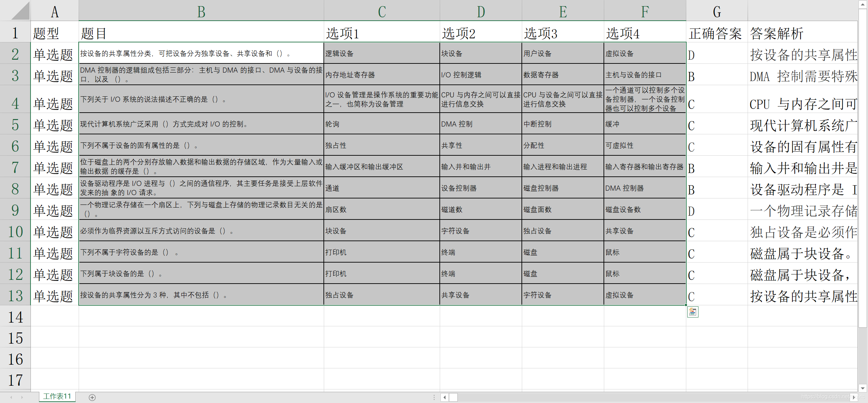Click the tab bar resize handle dots
Image resolution: width=868 pixels, height=403 pixels.
point(434,397)
